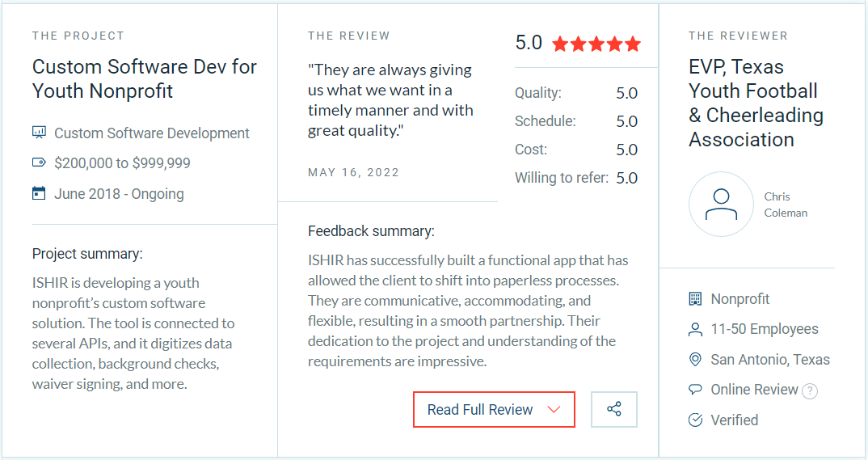Viewport: 868px width, 460px height.
Task: Click the Custom Software Development service text
Action: [152, 133]
